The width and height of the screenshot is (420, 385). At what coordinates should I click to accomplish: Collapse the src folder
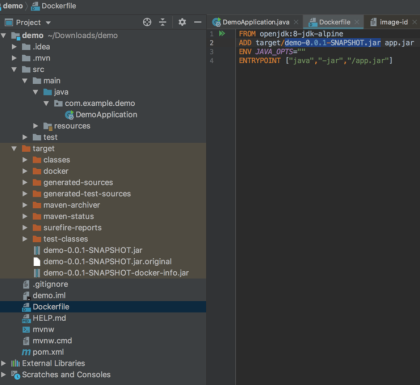(x=14, y=69)
